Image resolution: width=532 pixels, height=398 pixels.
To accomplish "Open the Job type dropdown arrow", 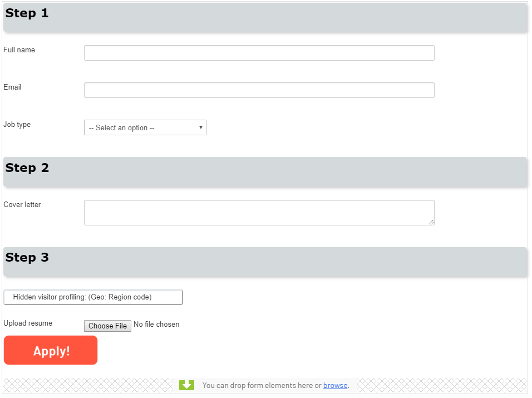I will coord(200,127).
